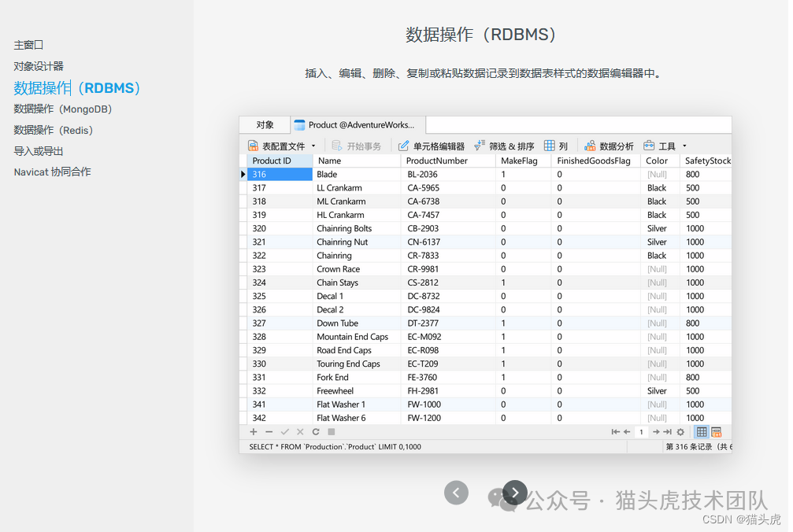793x532 pixels.
Task: Click the 列 columns toolbar button
Action: [x=556, y=146]
